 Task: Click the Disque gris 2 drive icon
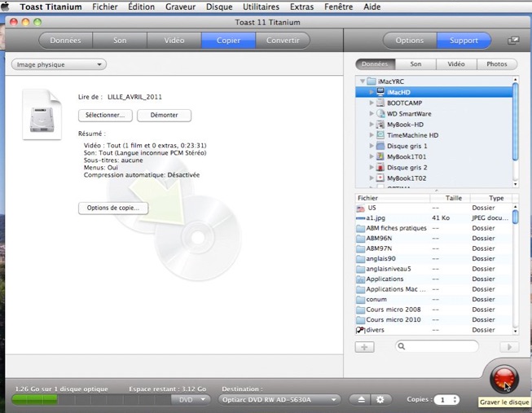[x=380, y=167]
